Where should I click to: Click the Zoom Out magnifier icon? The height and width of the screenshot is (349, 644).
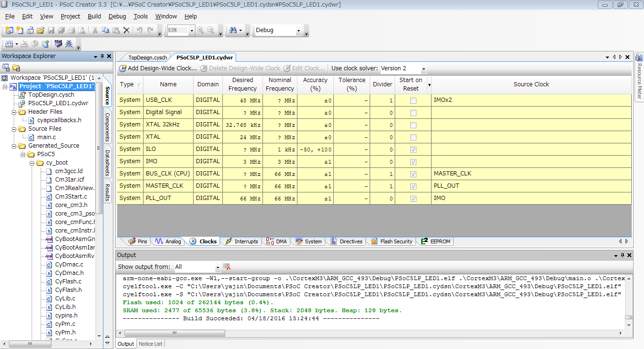[211, 30]
